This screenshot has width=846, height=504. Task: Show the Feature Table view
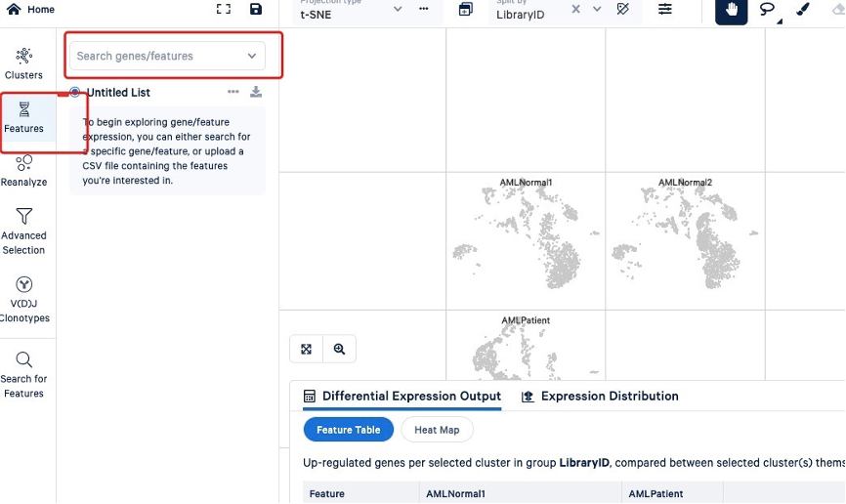click(349, 430)
